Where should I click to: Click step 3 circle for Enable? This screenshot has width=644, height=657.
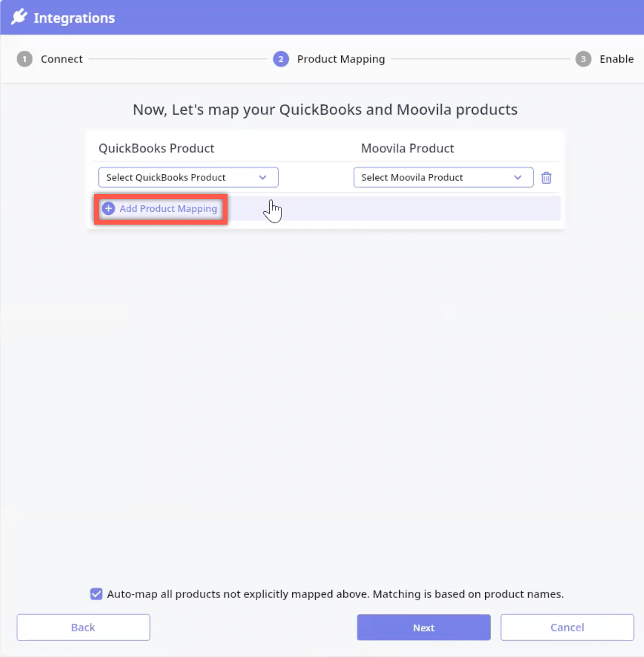pos(583,59)
